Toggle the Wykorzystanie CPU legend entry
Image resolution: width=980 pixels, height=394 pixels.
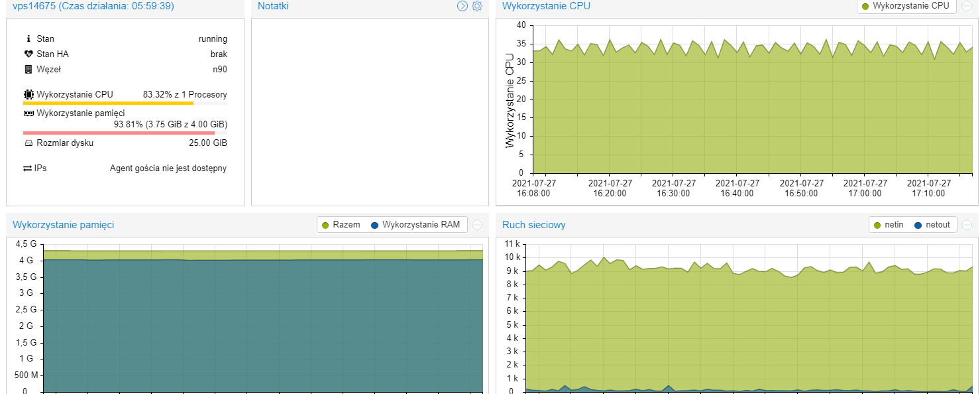point(906,6)
